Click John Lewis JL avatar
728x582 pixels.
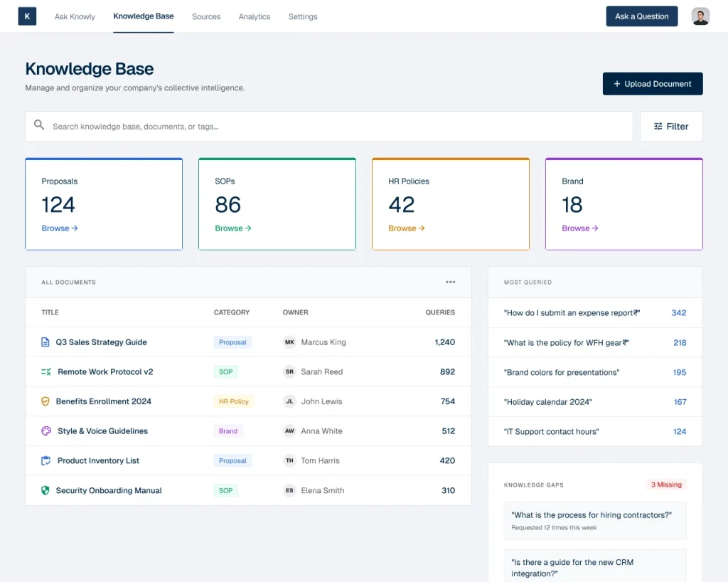click(289, 401)
